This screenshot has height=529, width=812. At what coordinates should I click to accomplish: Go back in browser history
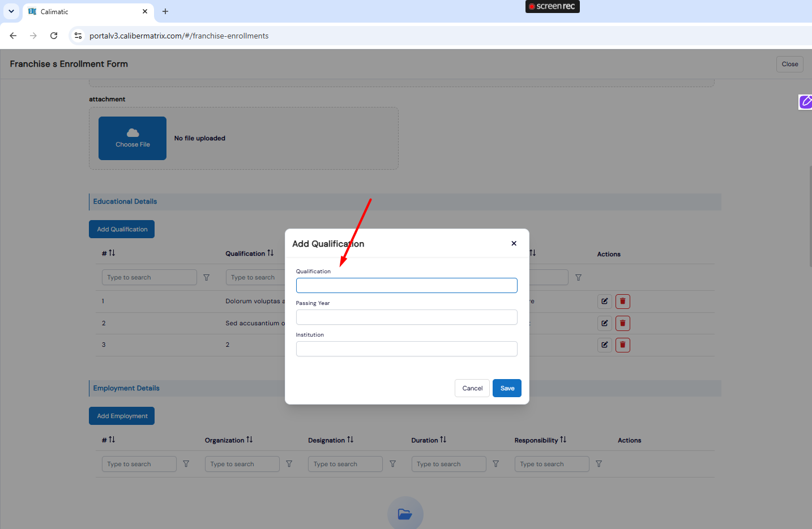tap(13, 36)
